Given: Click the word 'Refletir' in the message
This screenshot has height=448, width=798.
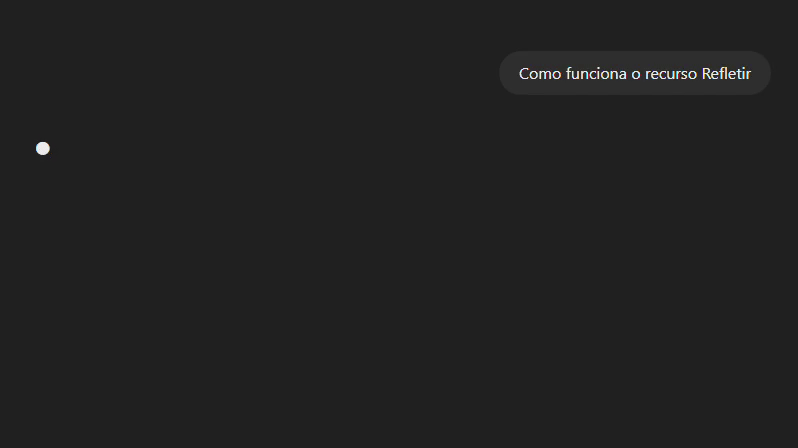Looking at the screenshot, I should [x=726, y=73].
